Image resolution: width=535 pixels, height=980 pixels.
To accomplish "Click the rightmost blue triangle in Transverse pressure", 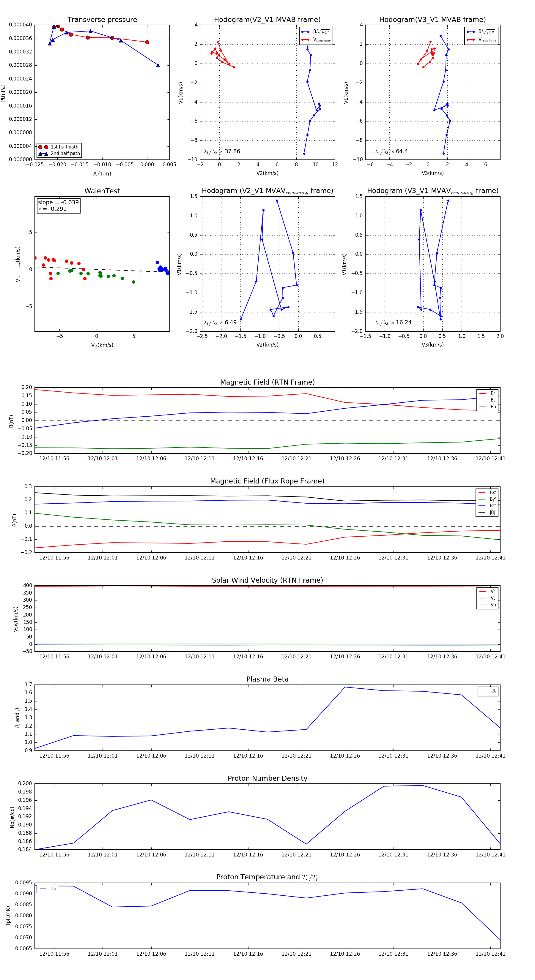I will [x=158, y=65].
